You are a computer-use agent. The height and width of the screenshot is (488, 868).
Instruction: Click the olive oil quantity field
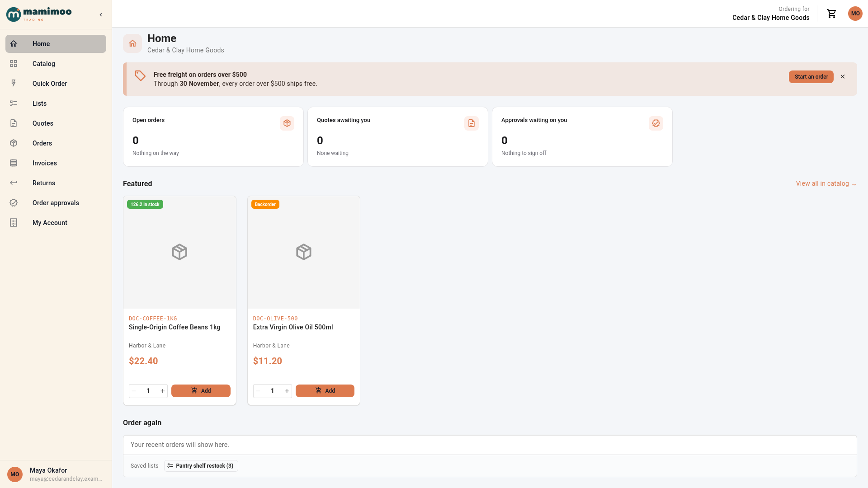(x=273, y=391)
